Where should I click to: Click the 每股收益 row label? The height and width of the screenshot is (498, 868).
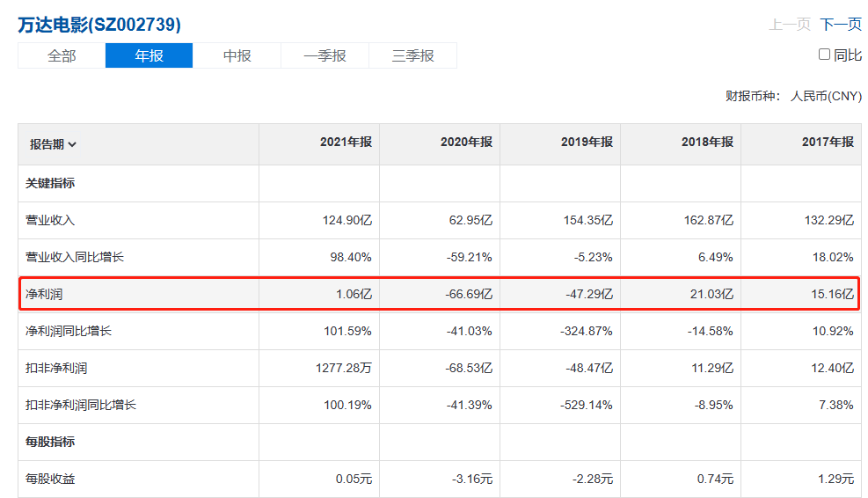click(x=50, y=480)
